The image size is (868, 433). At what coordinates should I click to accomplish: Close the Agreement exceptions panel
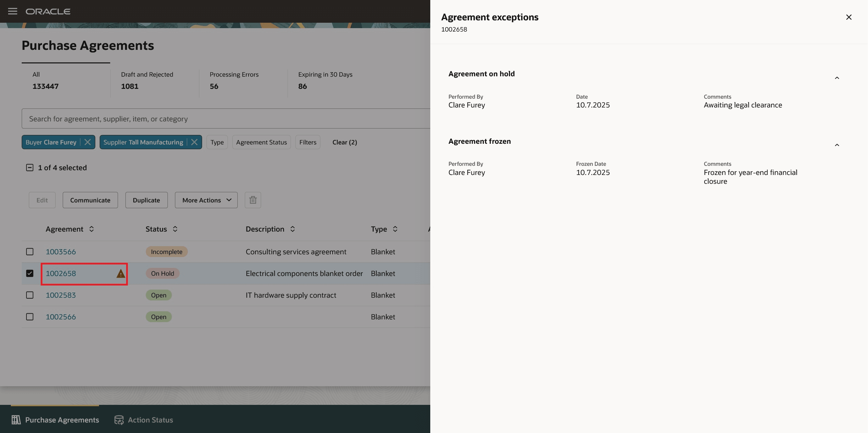pyautogui.click(x=849, y=17)
